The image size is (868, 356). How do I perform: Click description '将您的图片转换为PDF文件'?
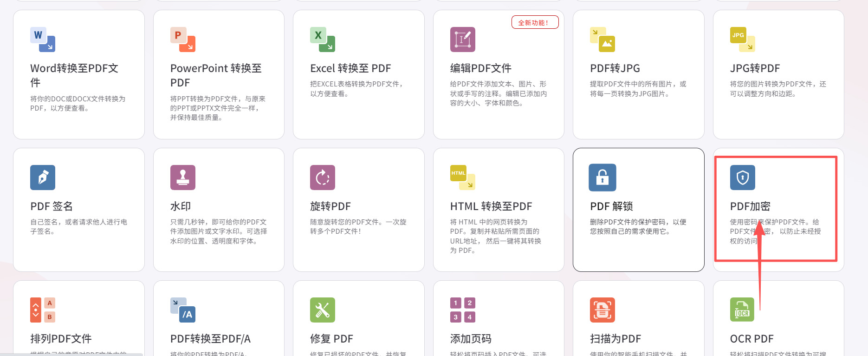tap(778, 89)
